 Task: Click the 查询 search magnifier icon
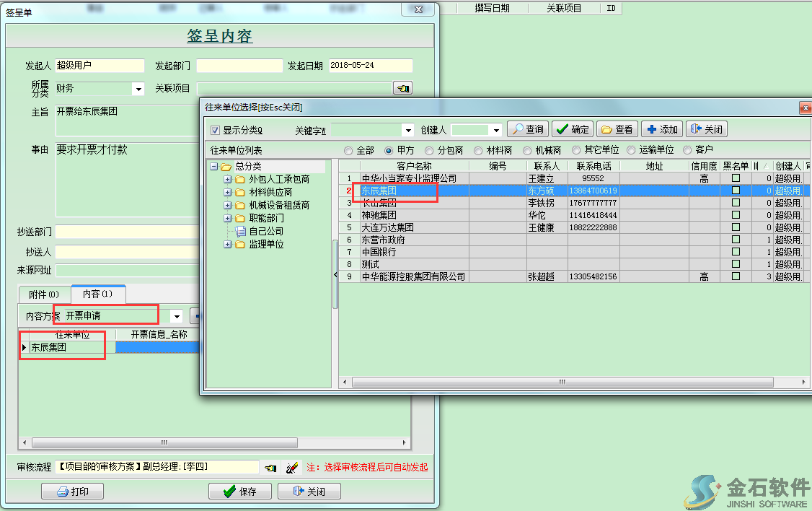click(518, 129)
